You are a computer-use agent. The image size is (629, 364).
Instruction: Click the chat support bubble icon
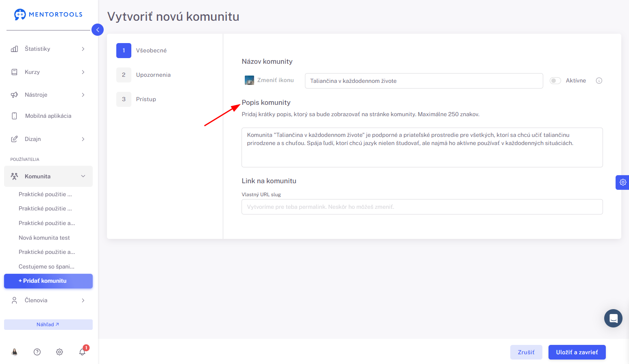[x=613, y=318]
